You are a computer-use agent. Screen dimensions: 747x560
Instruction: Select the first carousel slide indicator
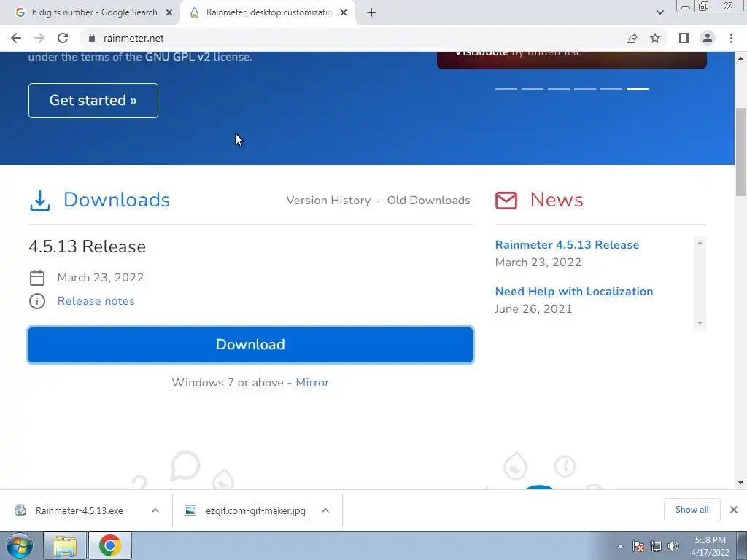(x=506, y=89)
